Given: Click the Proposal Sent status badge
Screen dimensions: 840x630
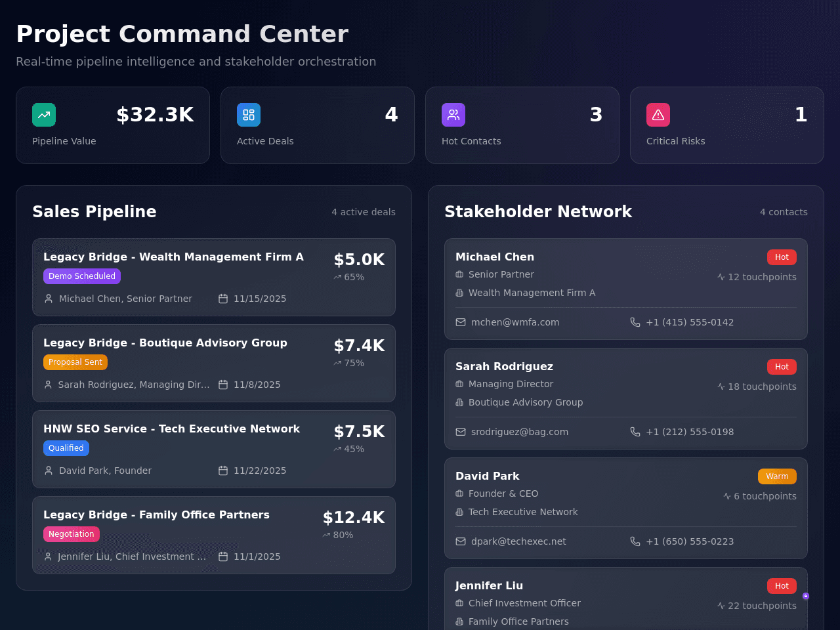Looking at the screenshot, I should point(75,362).
